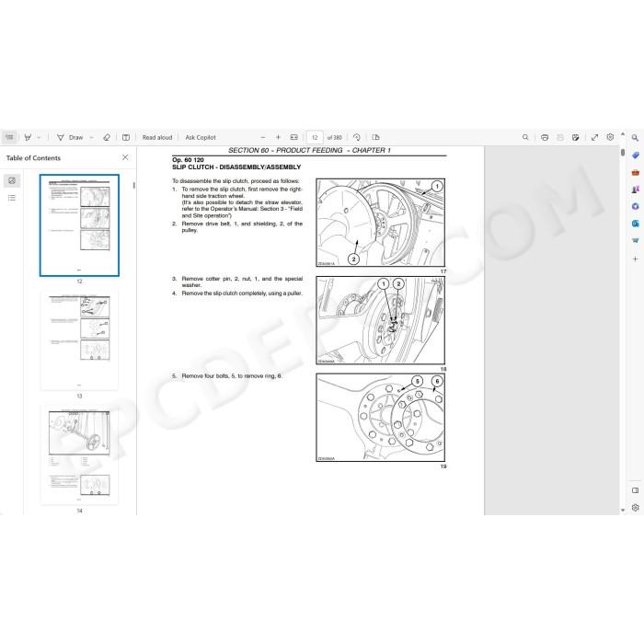
Task: Select page 12 thumbnail
Action: click(79, 225)
